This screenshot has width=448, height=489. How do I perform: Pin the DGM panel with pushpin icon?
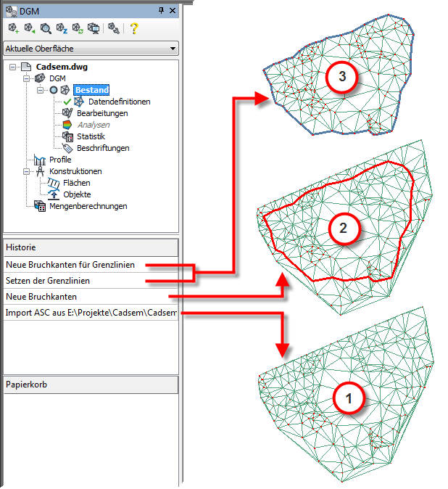161,11
